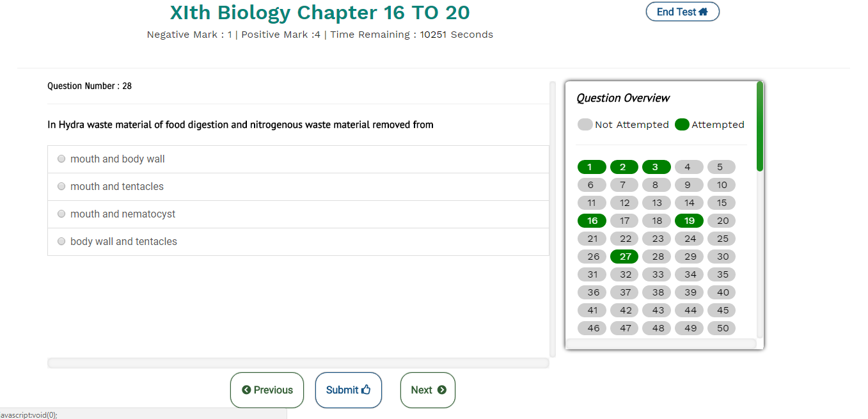
Task: Open attempted question 19
Action: point(689,221)
